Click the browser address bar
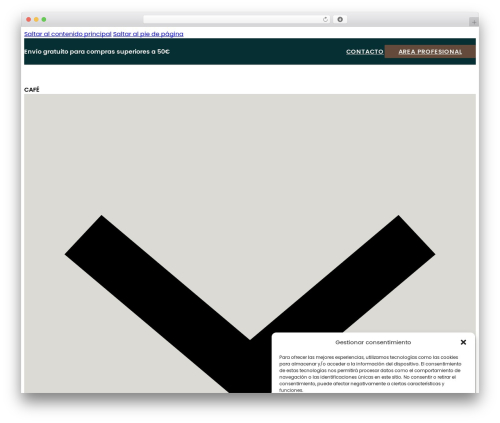500x423 pixels. click(237, 19)
